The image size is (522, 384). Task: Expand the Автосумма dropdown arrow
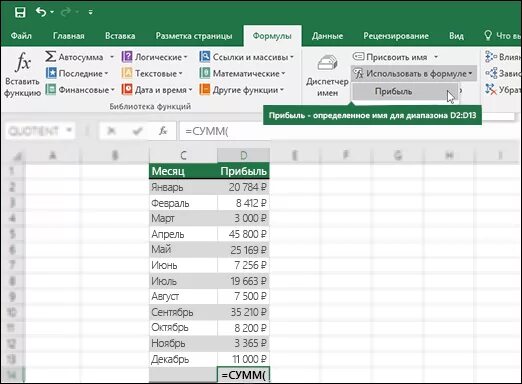(112, 57)
